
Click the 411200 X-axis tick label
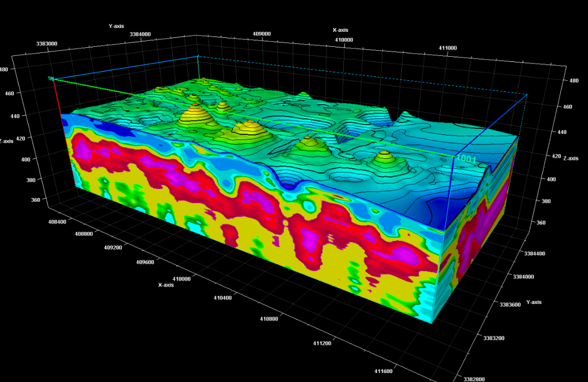(322, 343)
